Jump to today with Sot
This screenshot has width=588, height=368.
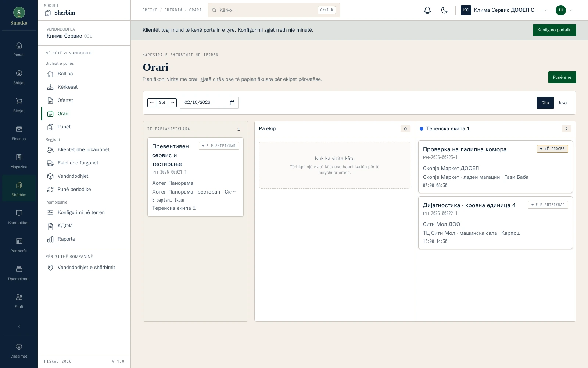[x=162, y=103]
